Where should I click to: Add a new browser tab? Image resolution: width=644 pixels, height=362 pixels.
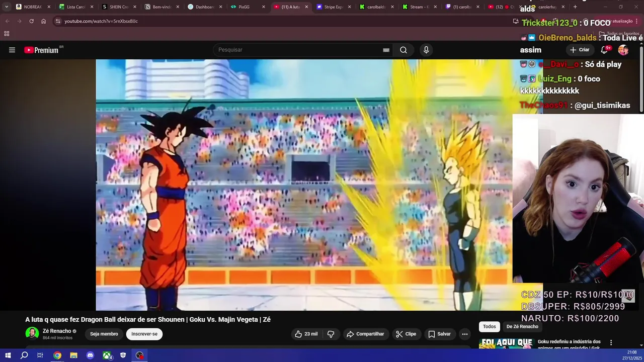(575, 7)
